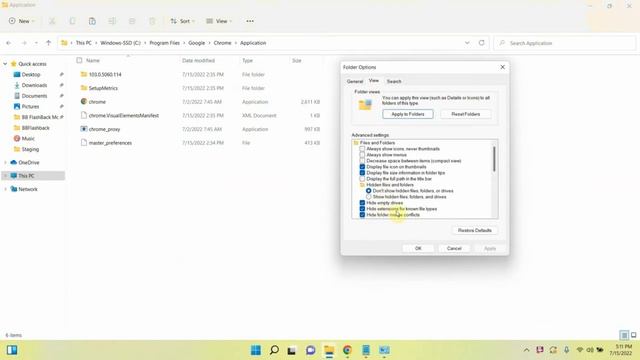Select all items with header checkbox
Image resolution: width=640 pixels, height=360 pixels.
[79, 60]
